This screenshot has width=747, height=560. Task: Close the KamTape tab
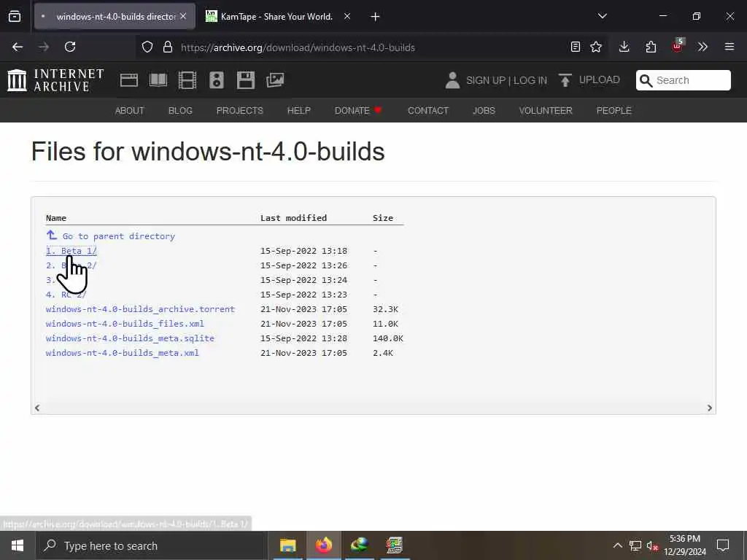[x=347, y=16]
